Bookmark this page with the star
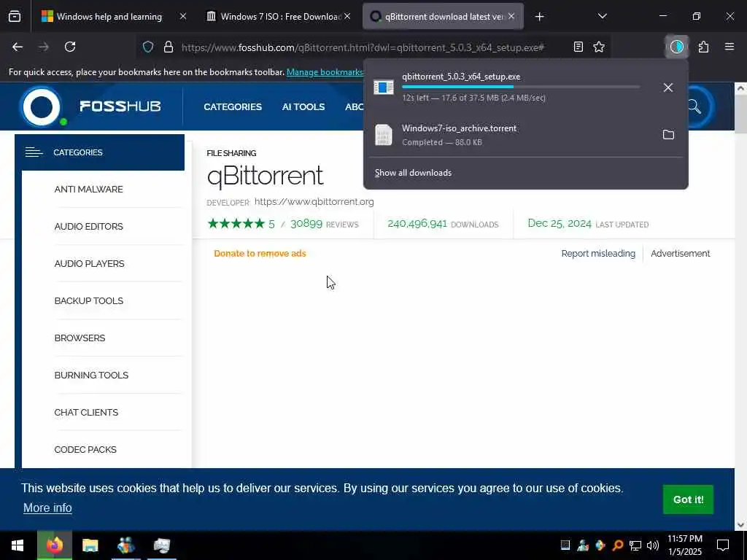This screenshot has height=560, width=747. click(599, 47)
